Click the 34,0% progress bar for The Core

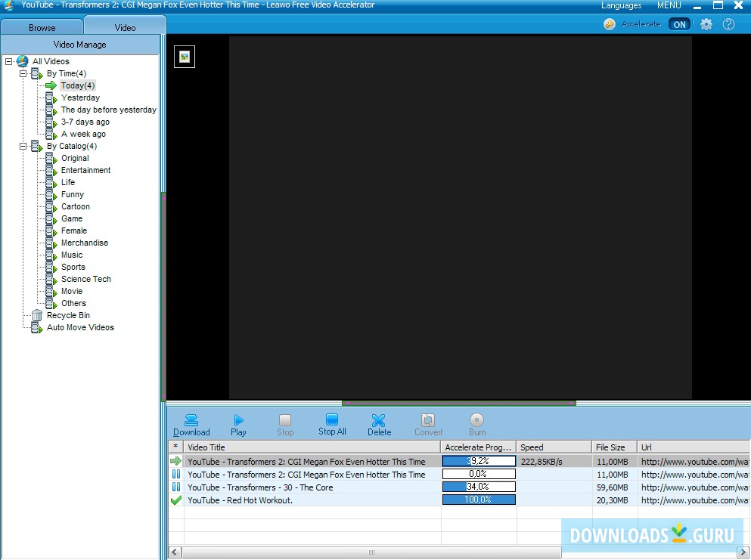pos(478,487)
